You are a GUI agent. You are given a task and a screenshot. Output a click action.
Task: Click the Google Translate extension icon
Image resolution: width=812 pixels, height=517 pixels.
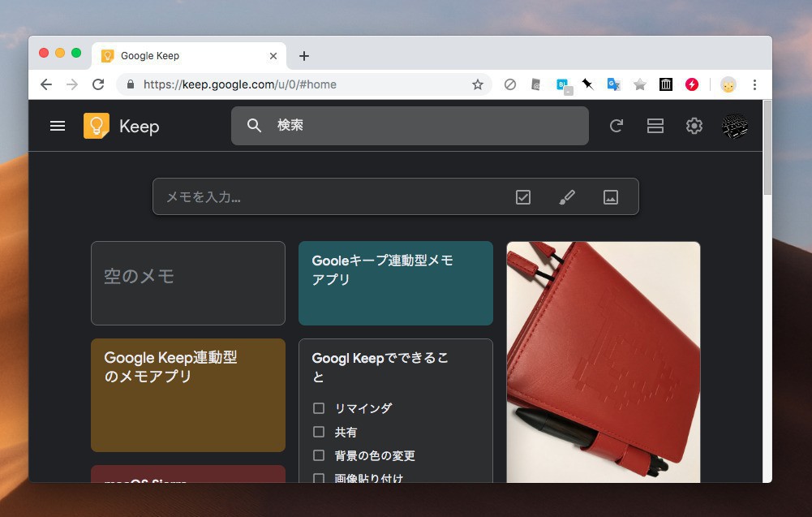click(613, 84)
